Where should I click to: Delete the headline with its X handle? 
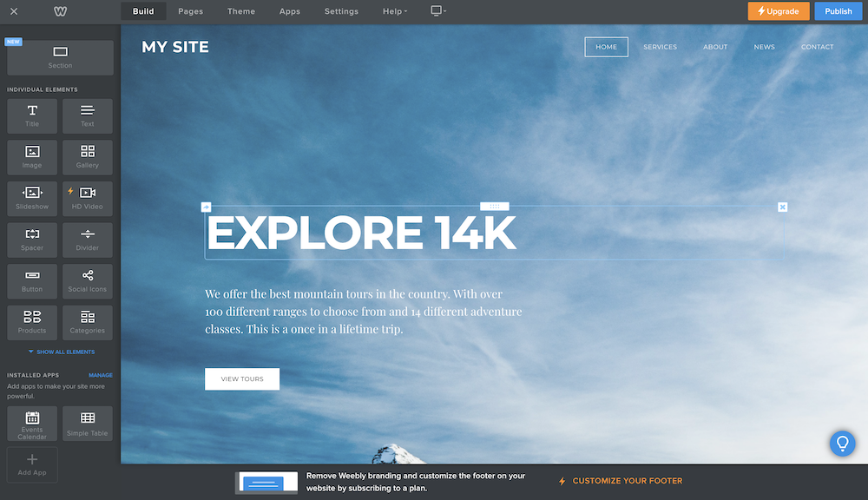tap(782, 207)
